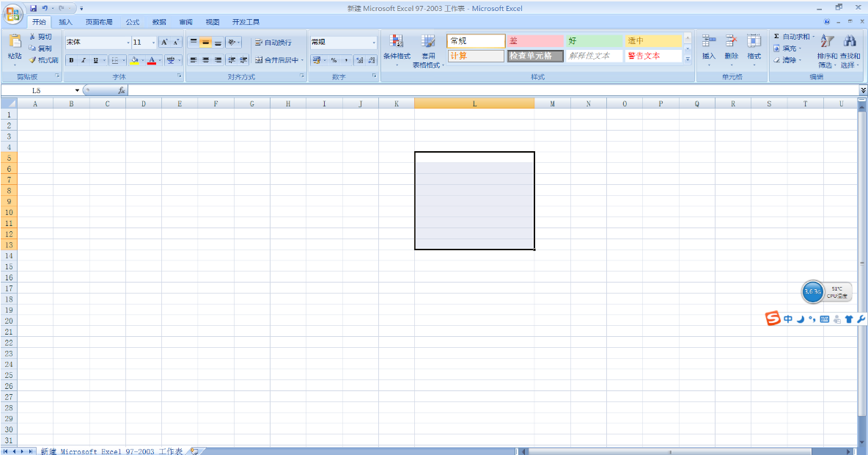Increase font size with the large A icon
The width and height of the screenshot is (868, 455).
[x=164, y=42]
